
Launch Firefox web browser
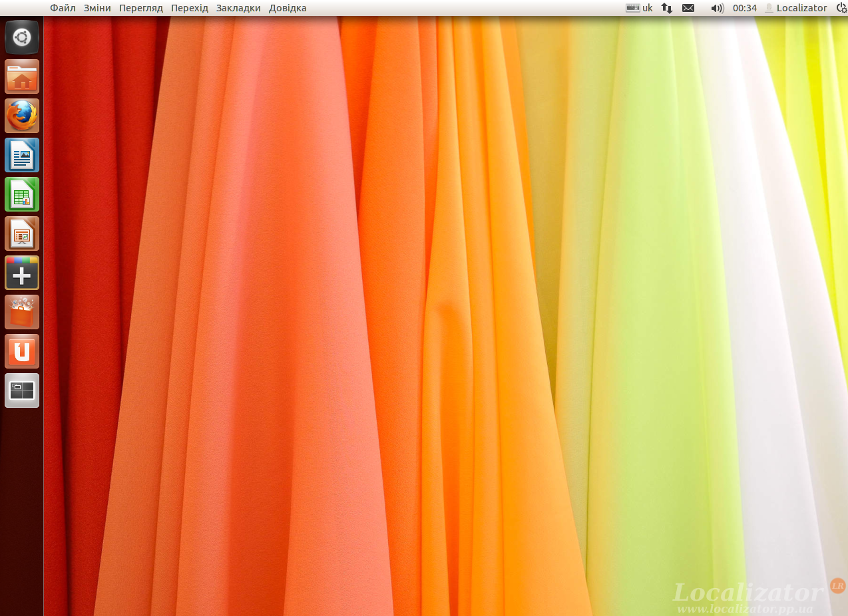click(x=22, y=116)
